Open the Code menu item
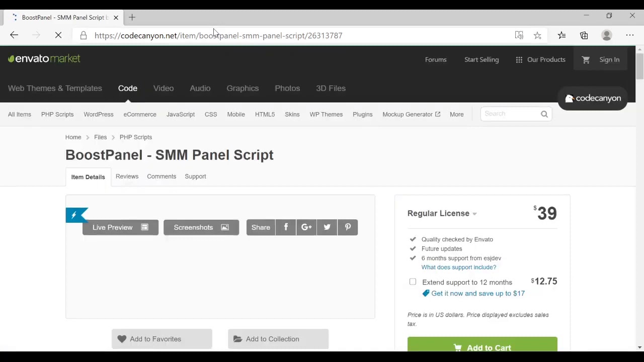 (128, 88)
